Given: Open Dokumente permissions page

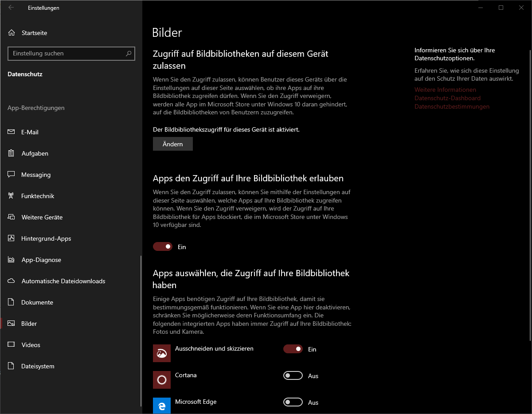Looking at the screenshot, I should (71, 302).
